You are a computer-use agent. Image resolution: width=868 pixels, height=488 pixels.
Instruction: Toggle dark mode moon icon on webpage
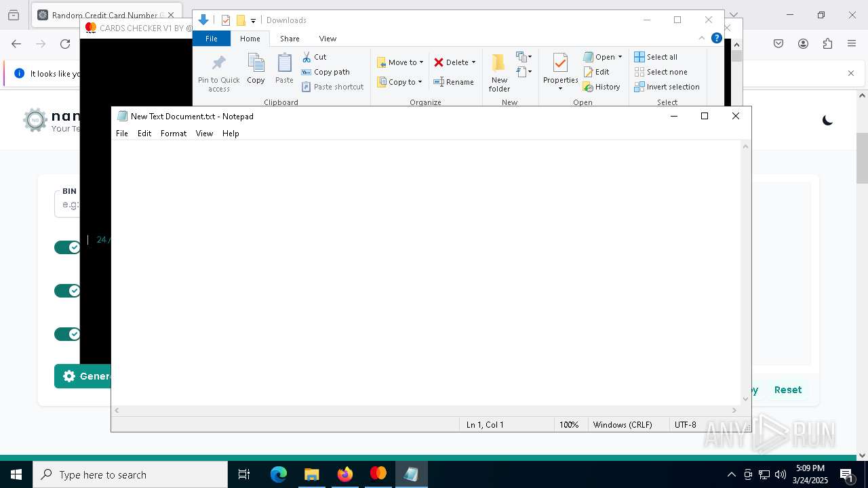[x=827, y=121]
